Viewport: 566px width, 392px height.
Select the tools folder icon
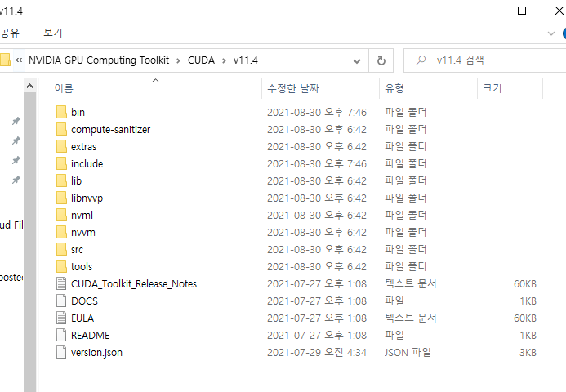61,266
